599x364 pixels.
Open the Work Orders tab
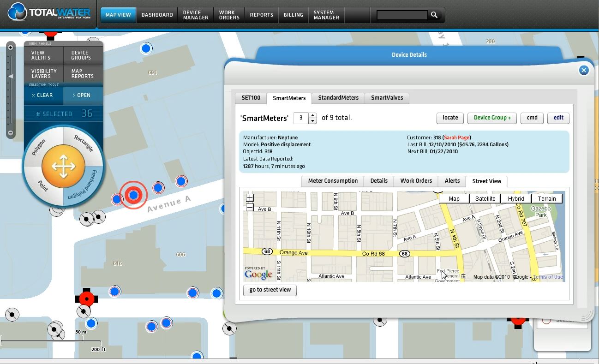416,181
